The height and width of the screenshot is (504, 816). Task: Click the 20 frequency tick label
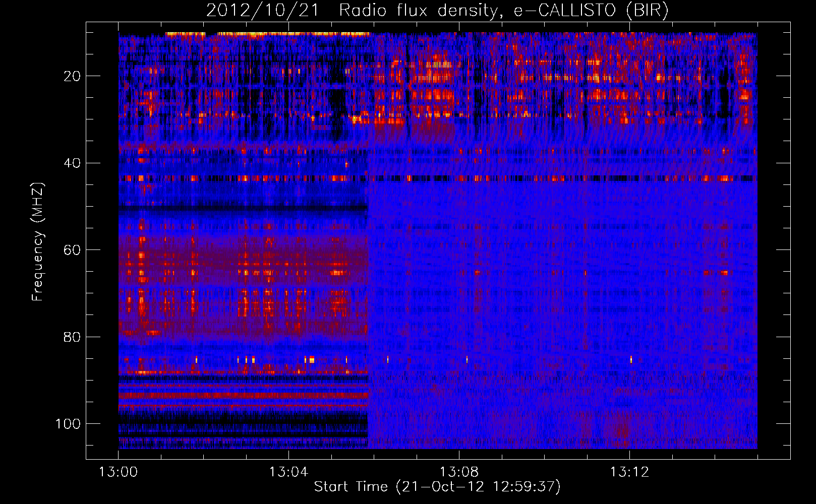pos(72,76)
